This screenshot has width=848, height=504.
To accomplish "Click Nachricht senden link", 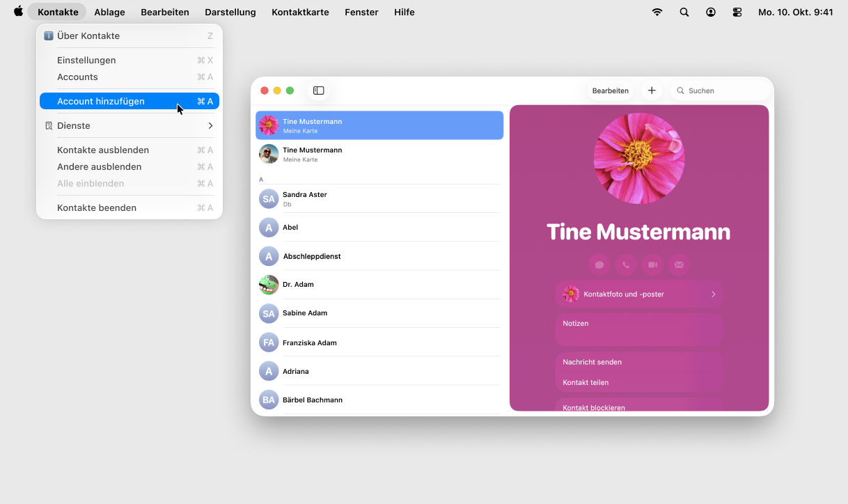I will 592,362.
